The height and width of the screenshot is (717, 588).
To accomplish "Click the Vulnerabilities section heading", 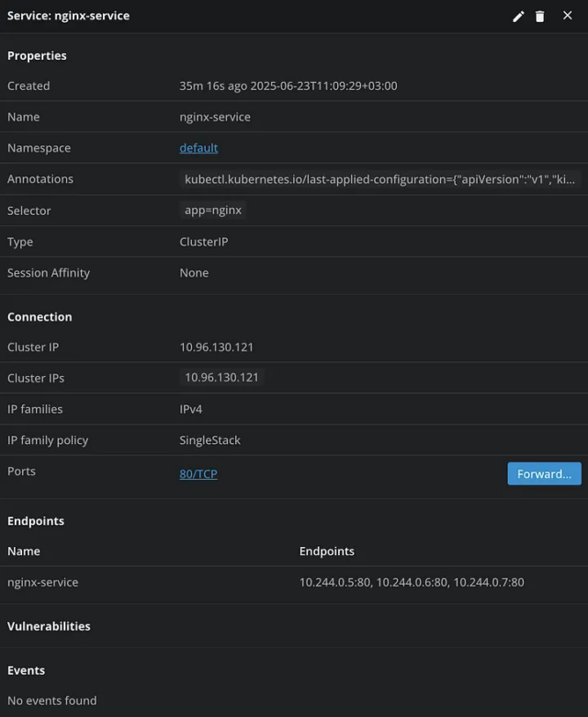I will pos(49,626).
